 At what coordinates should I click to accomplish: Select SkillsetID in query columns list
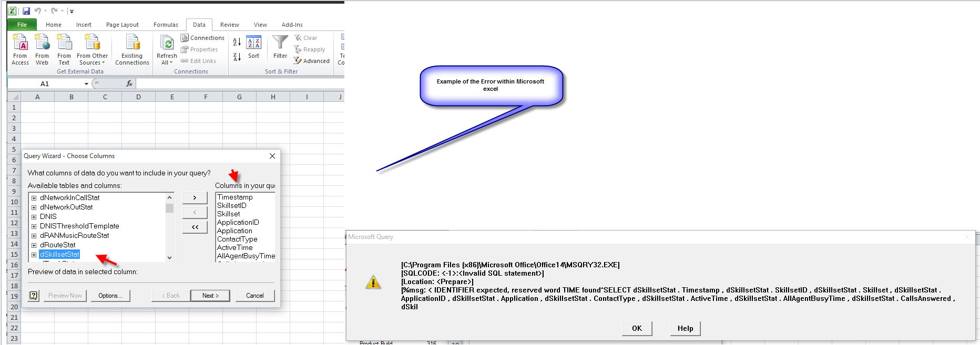pyautogui.click(x=232, y=205)
